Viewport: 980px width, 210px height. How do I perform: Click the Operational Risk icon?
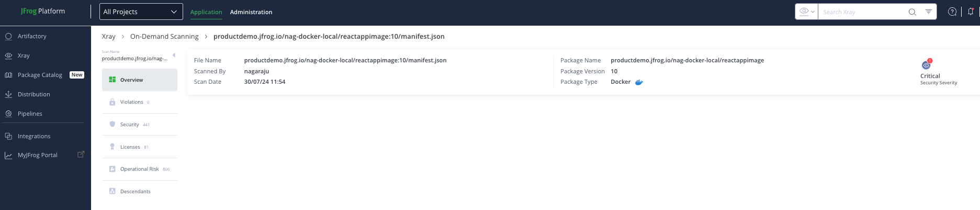point(112,169)
